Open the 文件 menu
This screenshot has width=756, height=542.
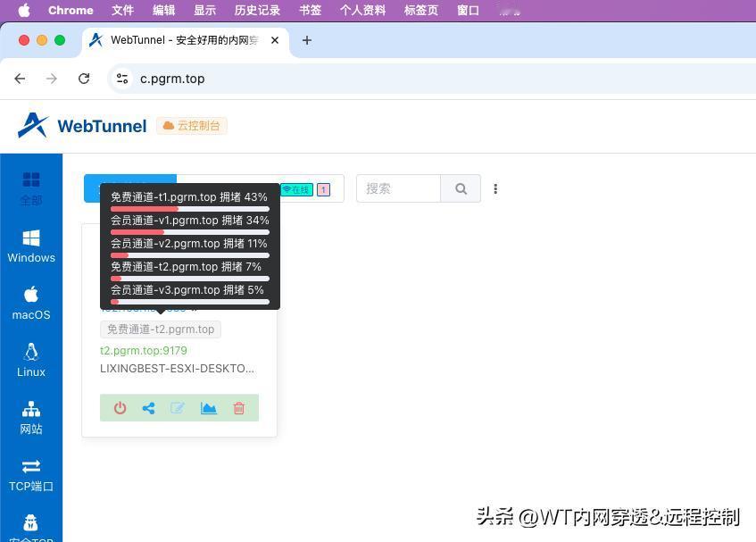click(x=122, y=10)
